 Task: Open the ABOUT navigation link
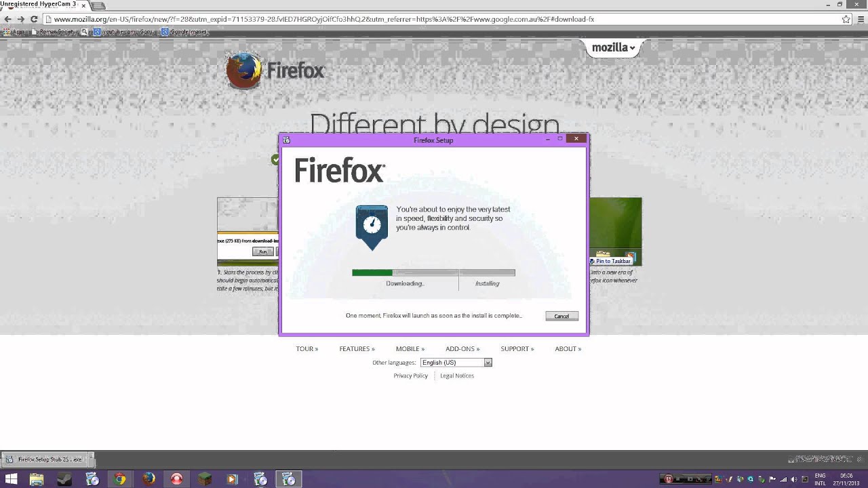568,349
